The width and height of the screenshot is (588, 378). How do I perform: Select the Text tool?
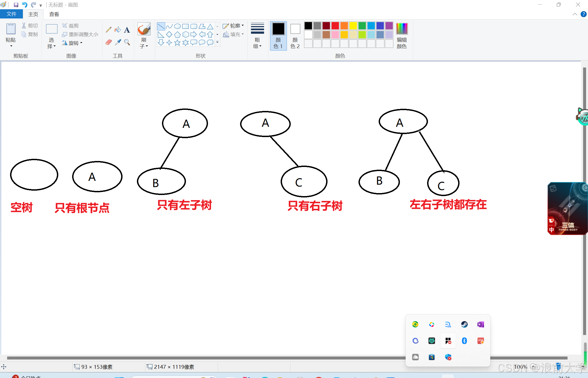point(127,29)
